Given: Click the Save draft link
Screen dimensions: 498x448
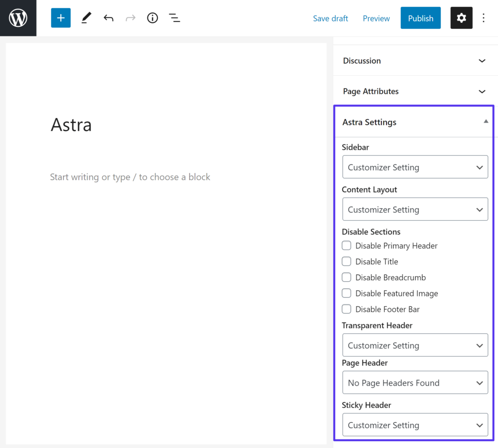Looking at the screenshot, I should (x=330, y=18).
